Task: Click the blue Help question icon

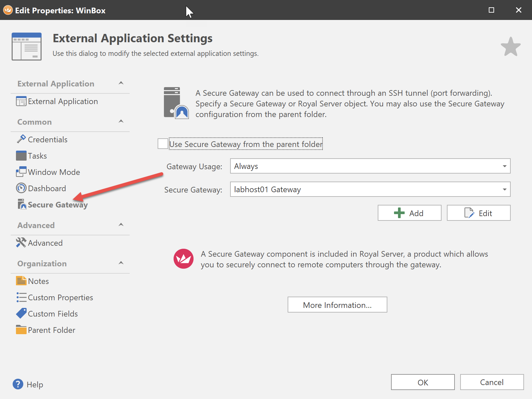Action: point(18,384)
